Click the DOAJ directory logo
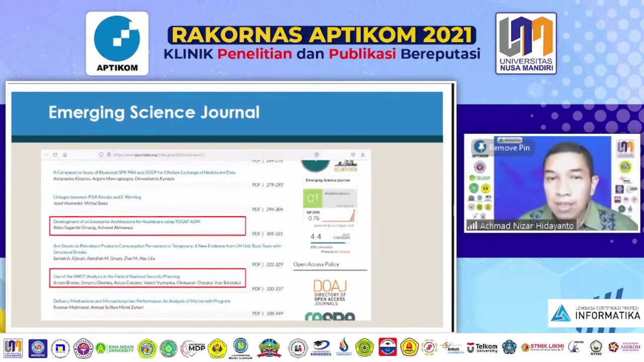The height and width of the screenshot is (362, 644). tap(330, 293)
